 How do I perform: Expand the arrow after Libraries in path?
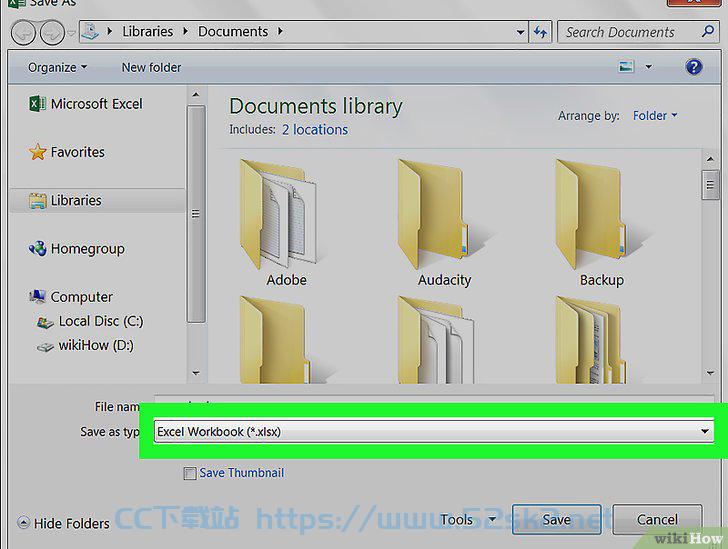pyautogui.click(x=186, y=32)
